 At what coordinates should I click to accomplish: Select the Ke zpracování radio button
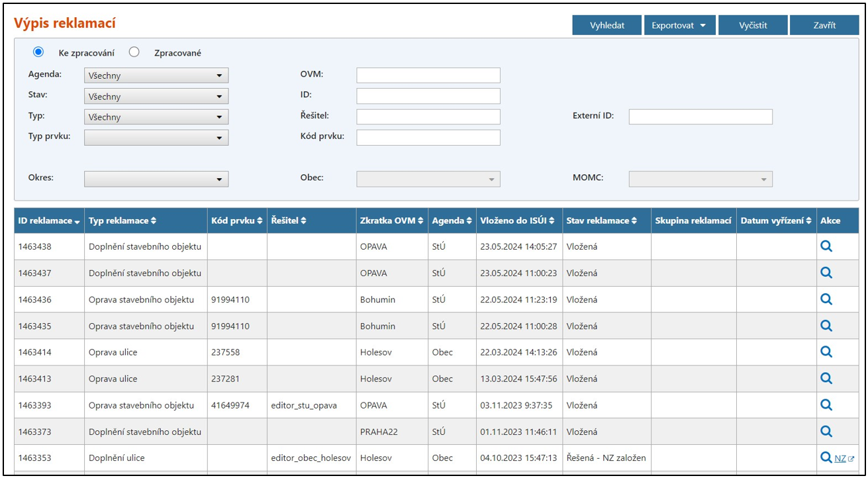38,52
